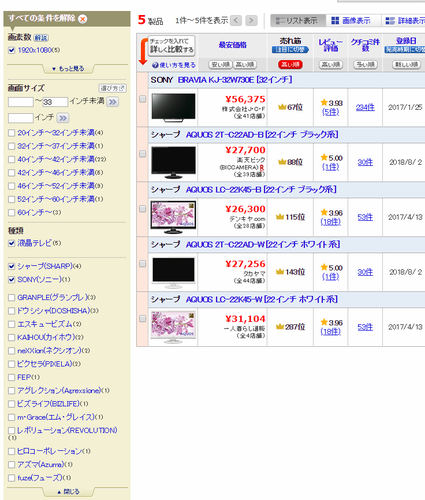
Task: Sort by price 安い順
Action: pyautogui.click(x=220, y=64)
